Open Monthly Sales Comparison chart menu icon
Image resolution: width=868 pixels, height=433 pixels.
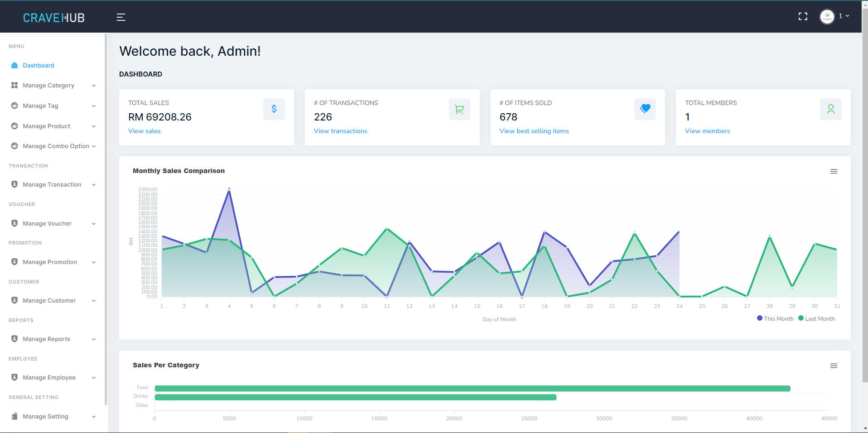click(x=834, y=171)
